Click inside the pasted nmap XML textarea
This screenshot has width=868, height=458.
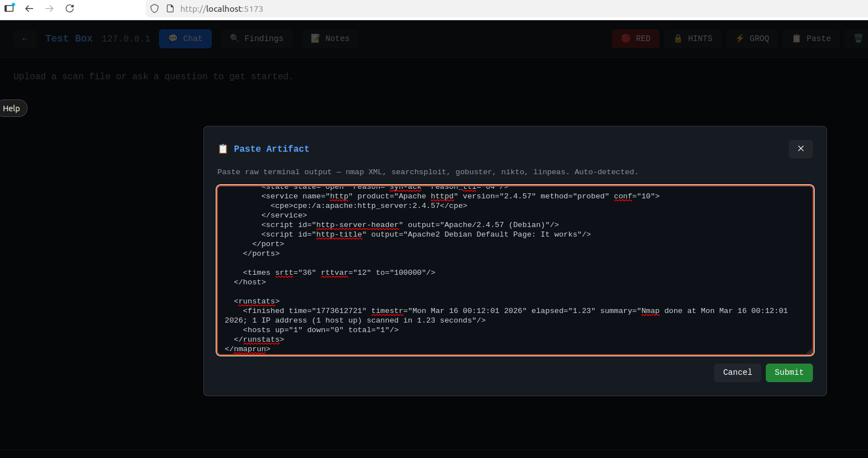click(515, 270)
